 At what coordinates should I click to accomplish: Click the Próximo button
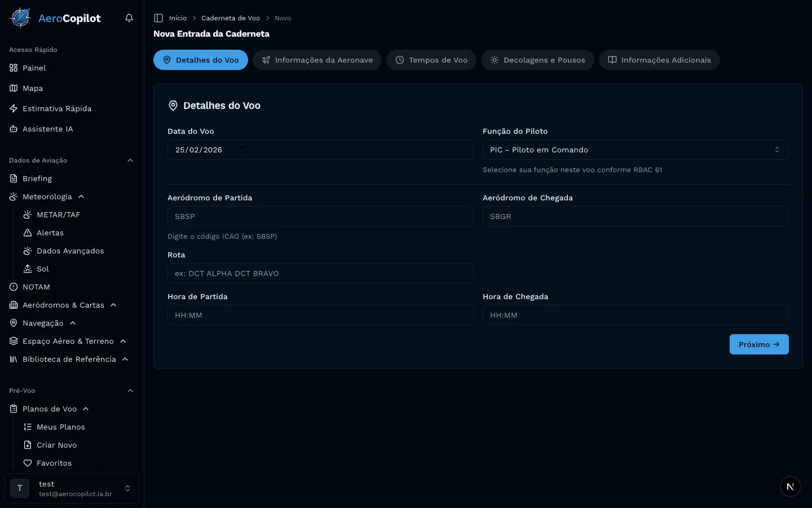point(758,344)
